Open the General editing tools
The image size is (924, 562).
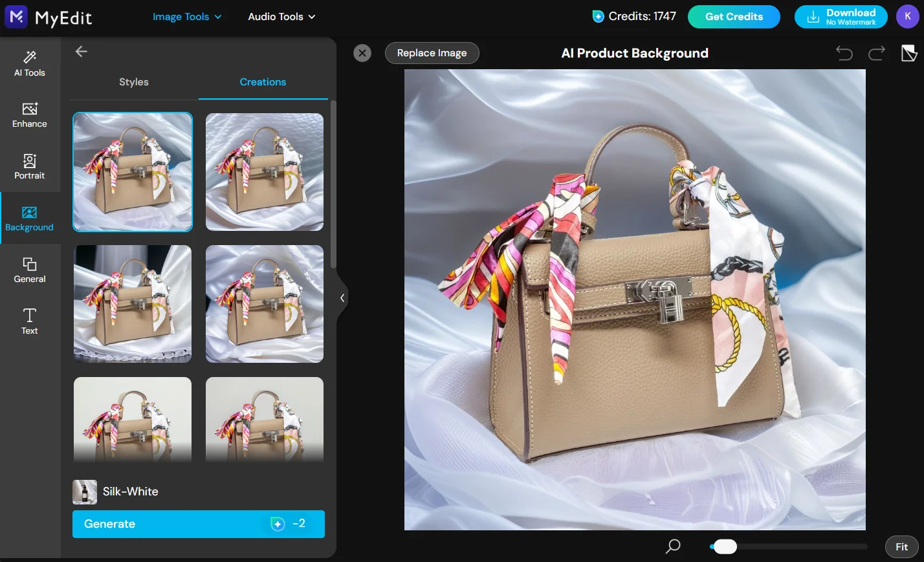[x=30, y=270]
